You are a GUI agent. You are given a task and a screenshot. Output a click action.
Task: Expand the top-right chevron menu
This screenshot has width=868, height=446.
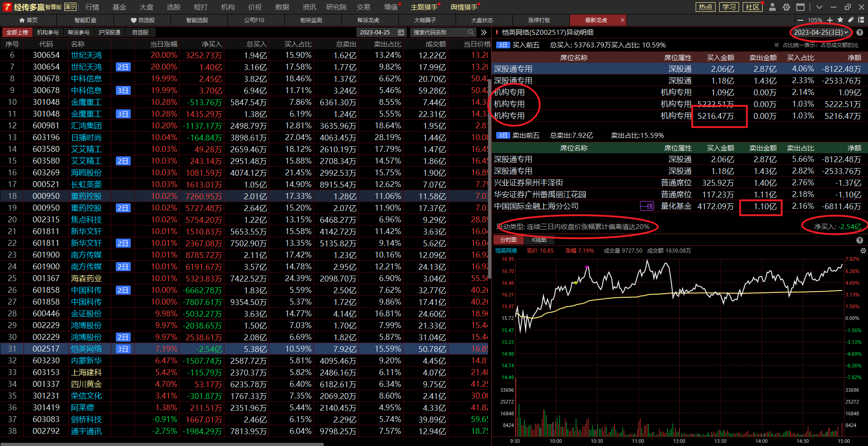(819, 7)
